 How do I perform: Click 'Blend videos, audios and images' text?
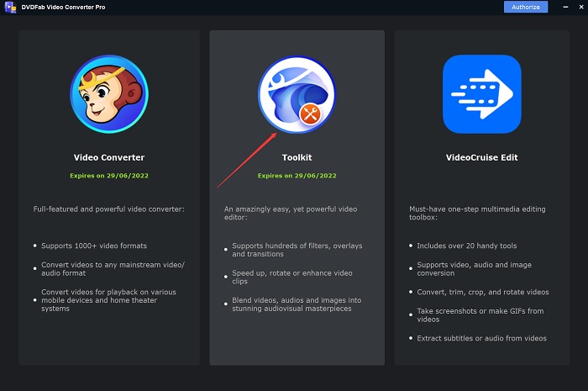pos(297,304)
